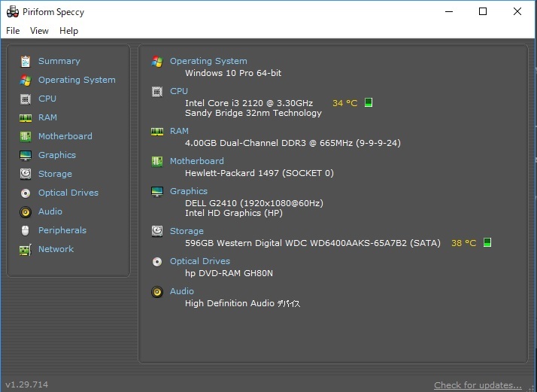This screenshot has height=392, width=537.
Task: Click the Graphics monitor icon in sidebar
Action: (x=26, y=156)
